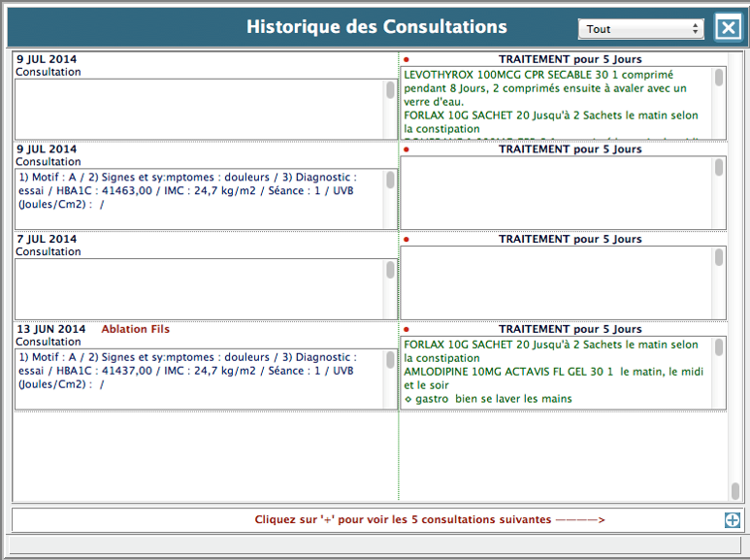Click the LEVOTHYROX treatment text box

556,102
